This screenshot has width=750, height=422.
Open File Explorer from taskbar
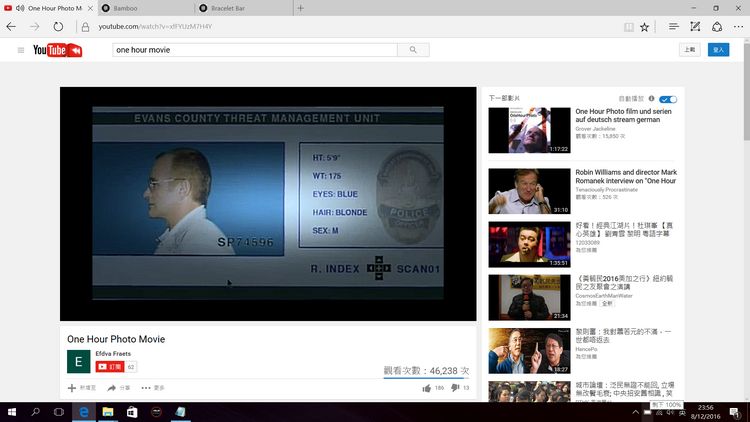(x=108, y=412)
